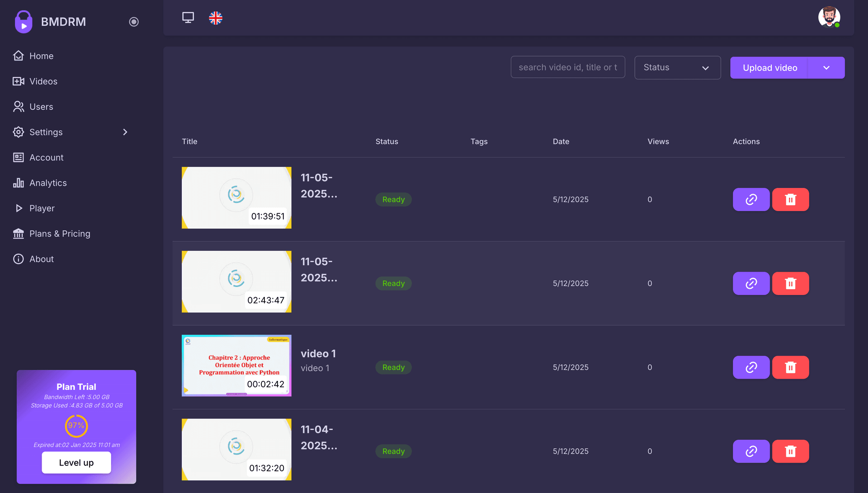Go to Plans & Pricing page
The width and height of the screenshot is (868, 493).
(x=60, y=234)
